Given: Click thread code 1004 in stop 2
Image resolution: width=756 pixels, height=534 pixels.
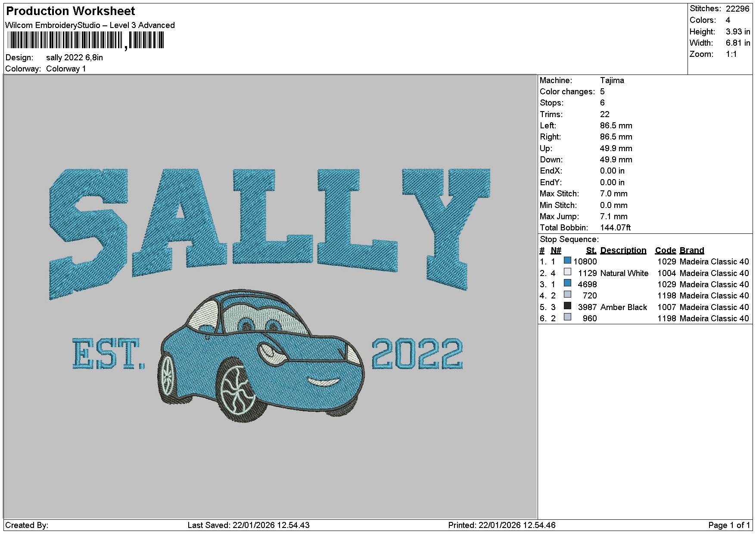Looking at the screenshot, I should [667, 273].
